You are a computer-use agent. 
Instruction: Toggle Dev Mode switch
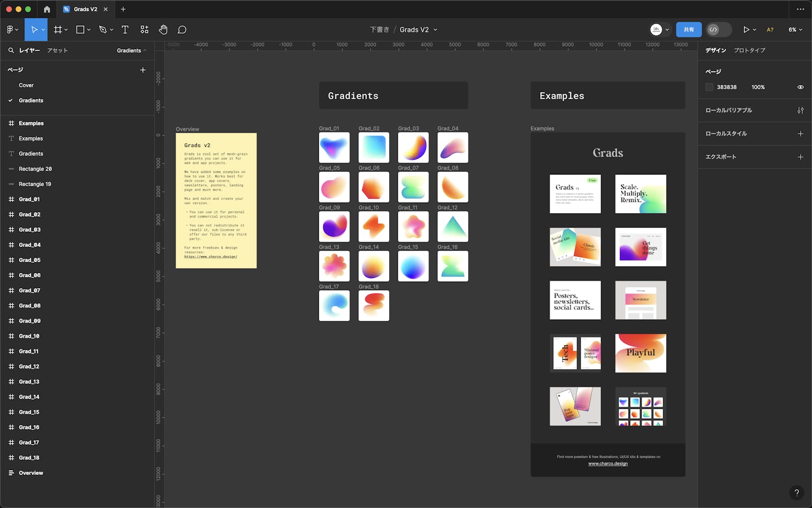tap(718, 30)
